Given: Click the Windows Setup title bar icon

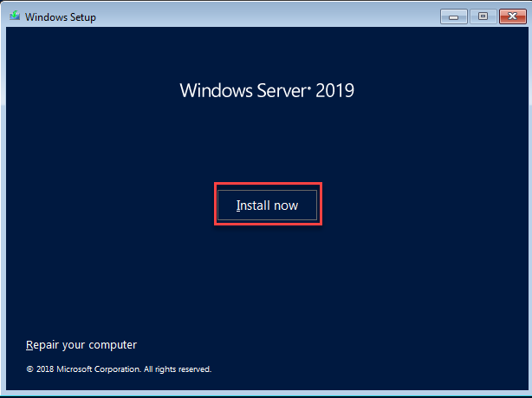Looking at the screenshot, I should [14, 16].
